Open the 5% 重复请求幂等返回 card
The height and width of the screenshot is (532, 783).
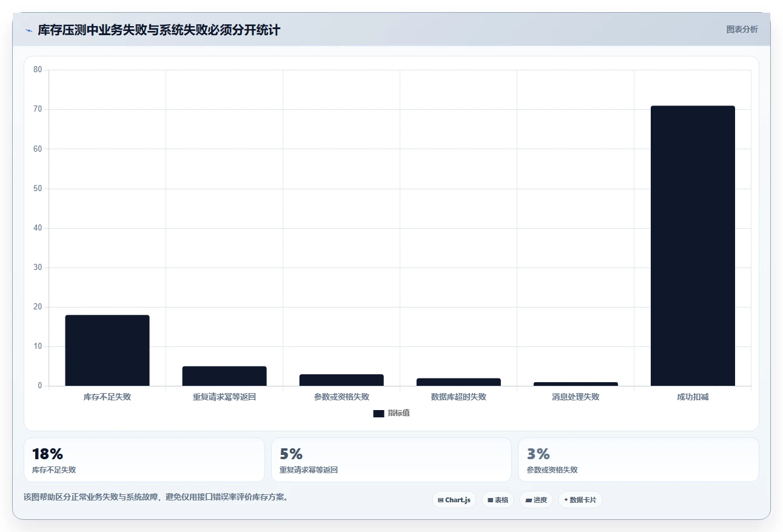[x=391, y=460]
